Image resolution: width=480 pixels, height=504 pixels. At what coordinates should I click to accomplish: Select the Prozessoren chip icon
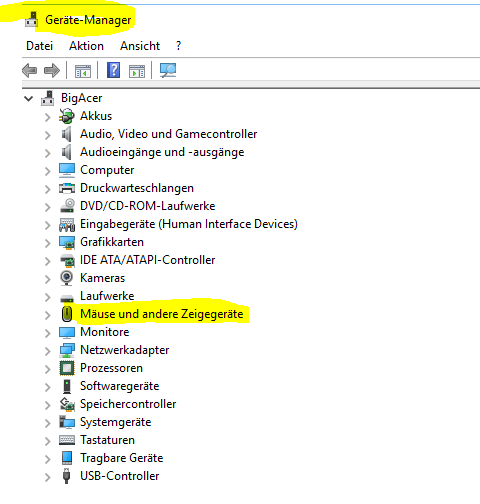click(67, 368)
